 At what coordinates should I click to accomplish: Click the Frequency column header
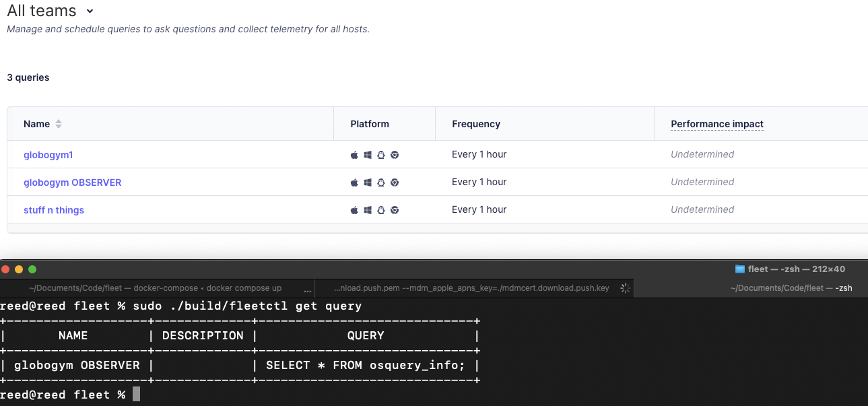[x=476, y=124]
